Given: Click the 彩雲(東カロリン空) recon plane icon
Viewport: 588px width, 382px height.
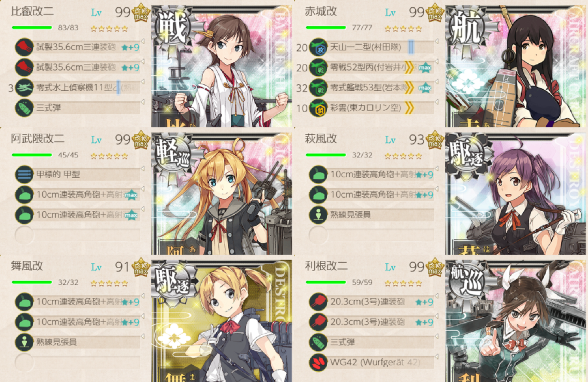Looking at the screenshot, I should click(318, 108).
